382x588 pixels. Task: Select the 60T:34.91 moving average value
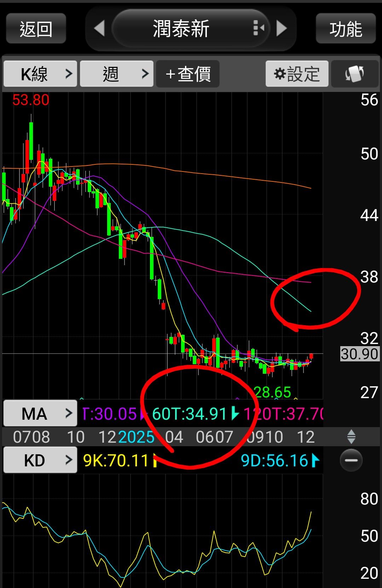click(190, 414)
